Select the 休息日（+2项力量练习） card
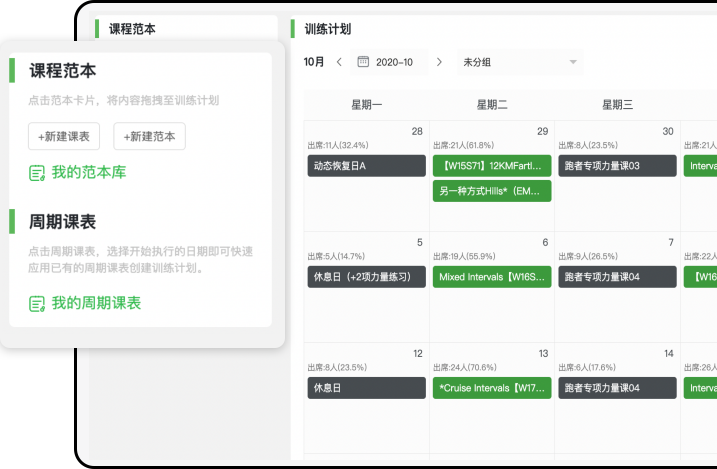The width and height of the screenshot is (717, 469). point(366,277)
